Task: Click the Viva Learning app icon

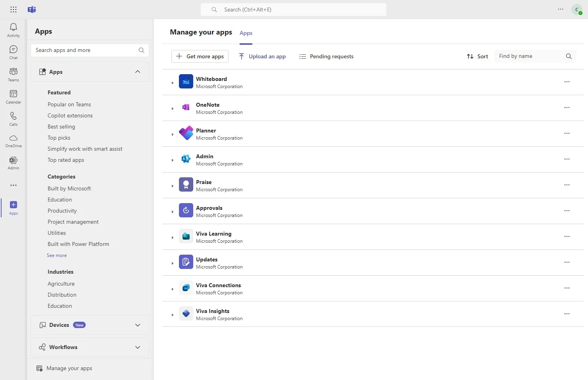Action: 186,236
